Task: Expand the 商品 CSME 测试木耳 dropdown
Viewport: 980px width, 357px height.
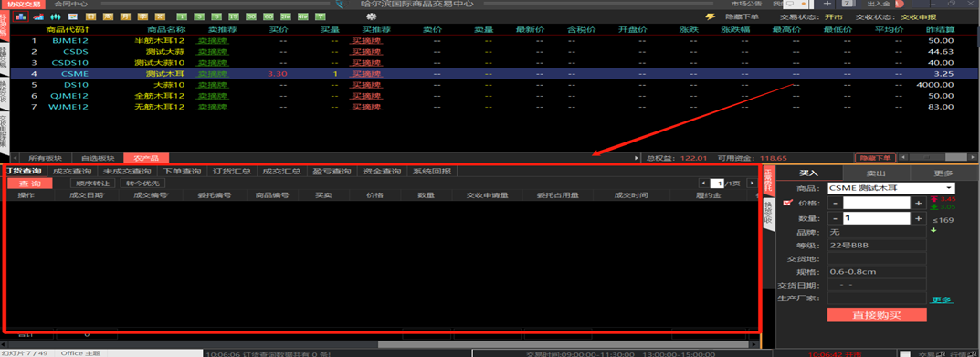Action: coord(891,187)
